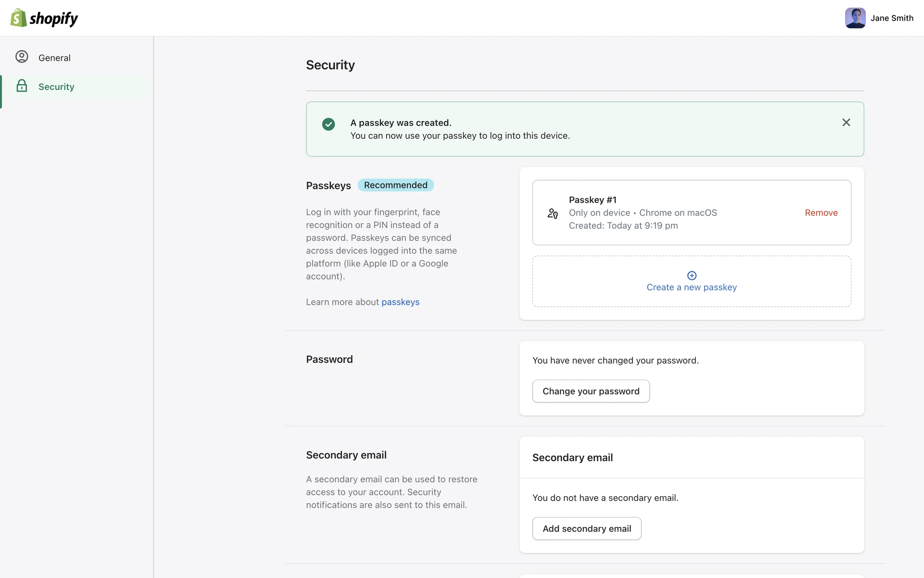
Task: Click Add secondary email button
Action: (x=587, y=528)
